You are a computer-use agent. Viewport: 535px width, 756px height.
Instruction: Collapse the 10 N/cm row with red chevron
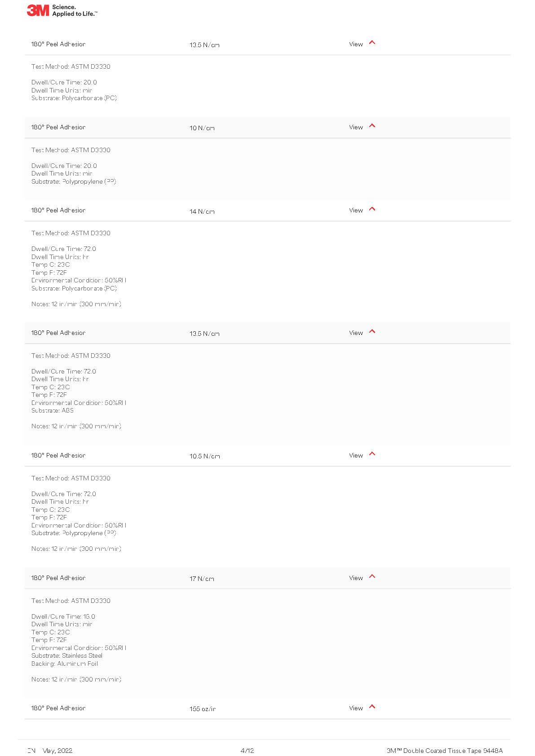pos(372,126)
